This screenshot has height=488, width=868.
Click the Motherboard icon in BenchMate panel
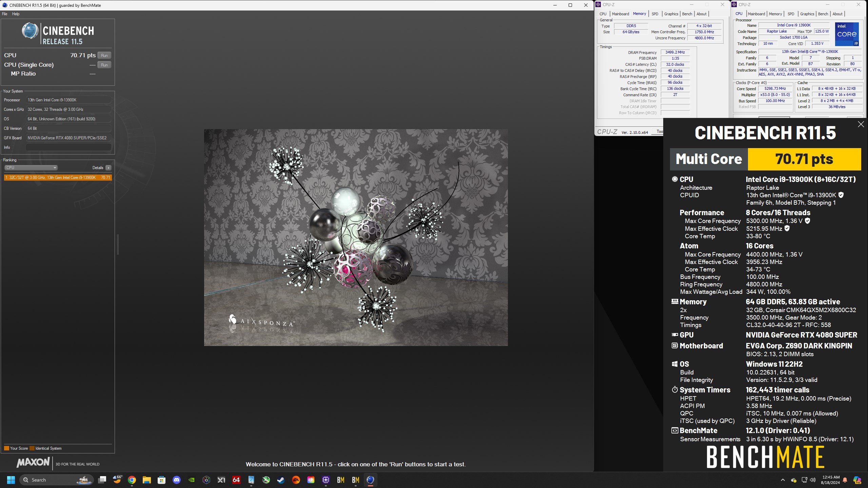(x=675, y=346)
